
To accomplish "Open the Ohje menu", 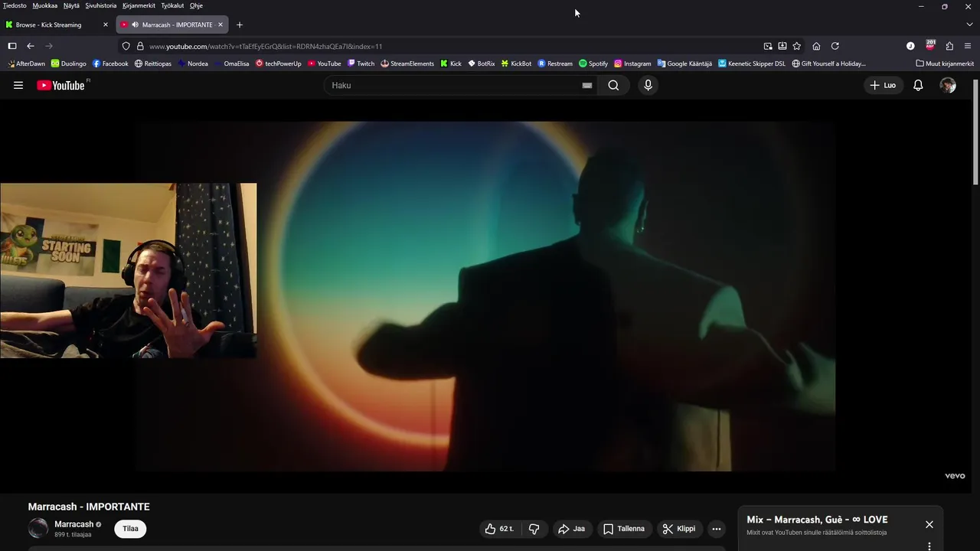I will pyautogui.click(x=196, y=5).
